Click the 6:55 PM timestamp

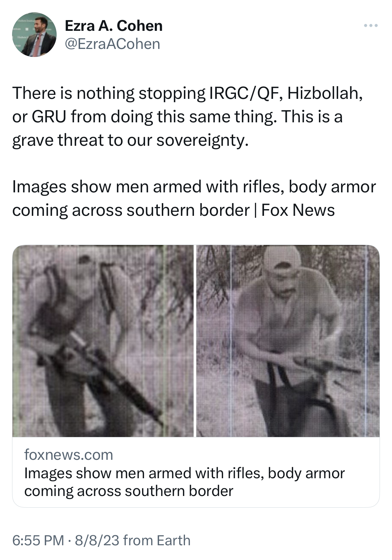38,541
